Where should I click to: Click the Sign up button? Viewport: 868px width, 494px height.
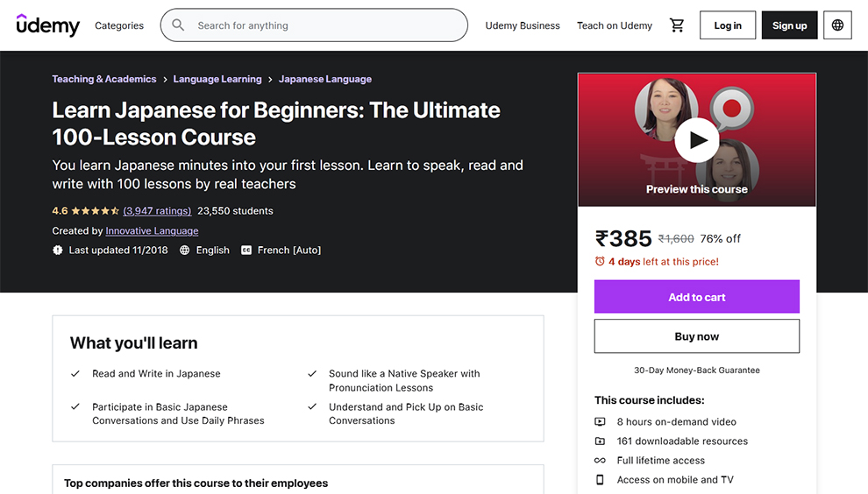789,25
